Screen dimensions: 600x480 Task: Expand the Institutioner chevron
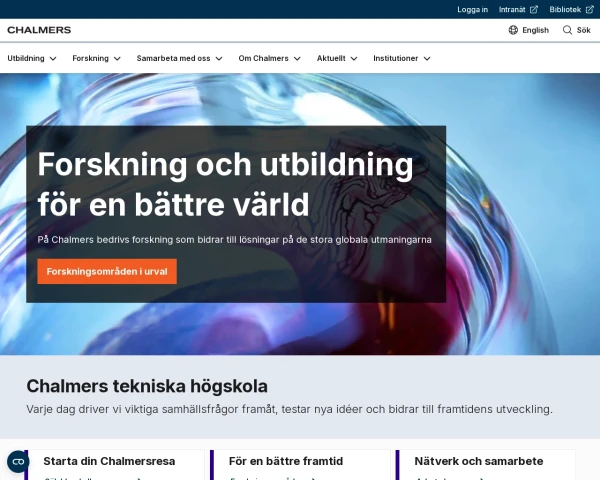[x=427, y=59]
